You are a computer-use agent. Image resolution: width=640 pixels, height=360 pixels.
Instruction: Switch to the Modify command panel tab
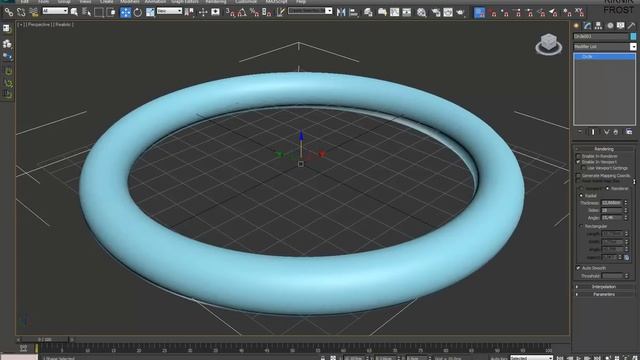pos(587,26)
